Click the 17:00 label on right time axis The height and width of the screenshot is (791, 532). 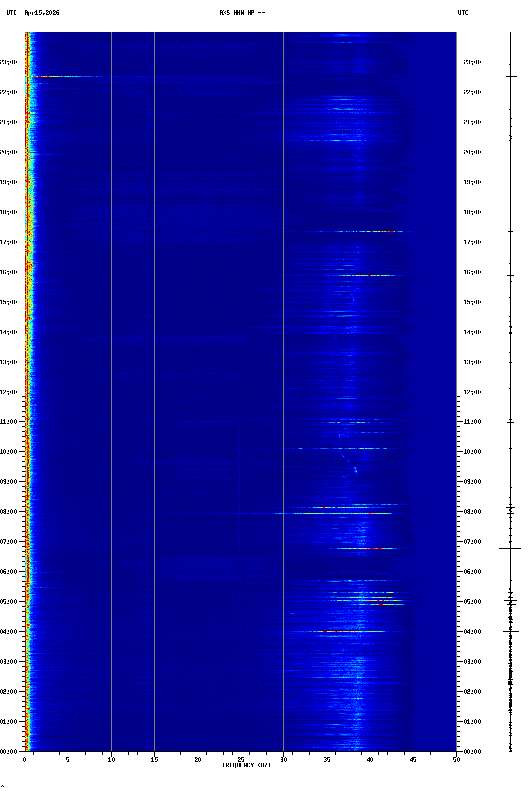tap(472, 242)
